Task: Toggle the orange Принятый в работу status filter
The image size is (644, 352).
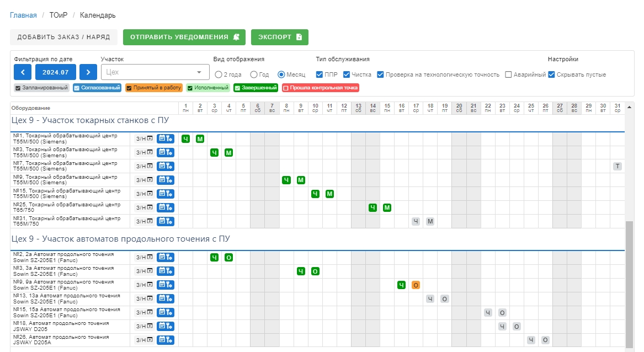Action: pos(154,88)
